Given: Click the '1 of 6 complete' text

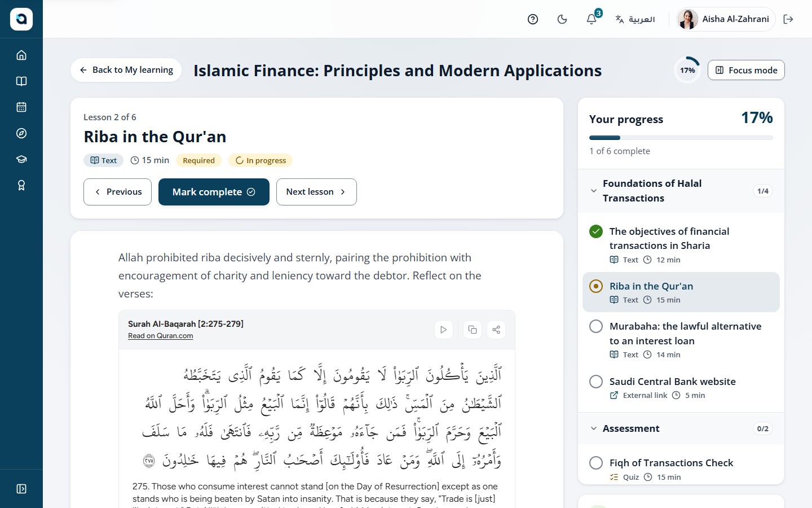Looking at the screenshot, I should (x=620, y=151).
